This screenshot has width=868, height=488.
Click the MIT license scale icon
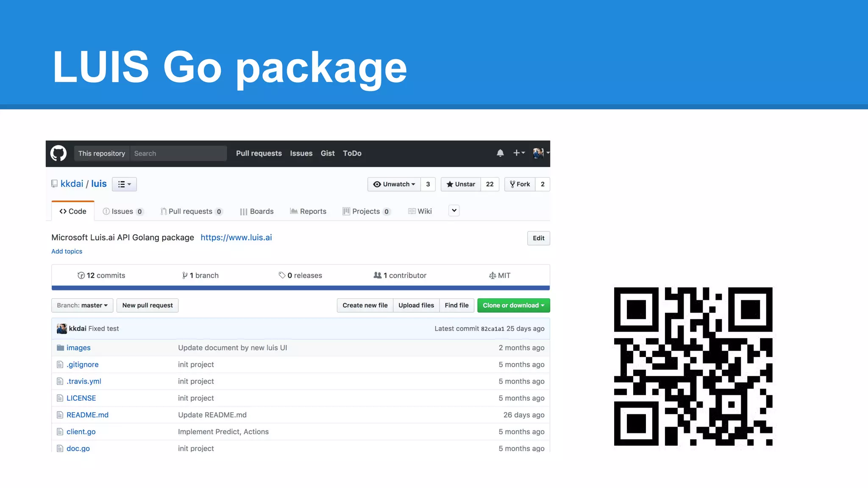click(492, 275)
